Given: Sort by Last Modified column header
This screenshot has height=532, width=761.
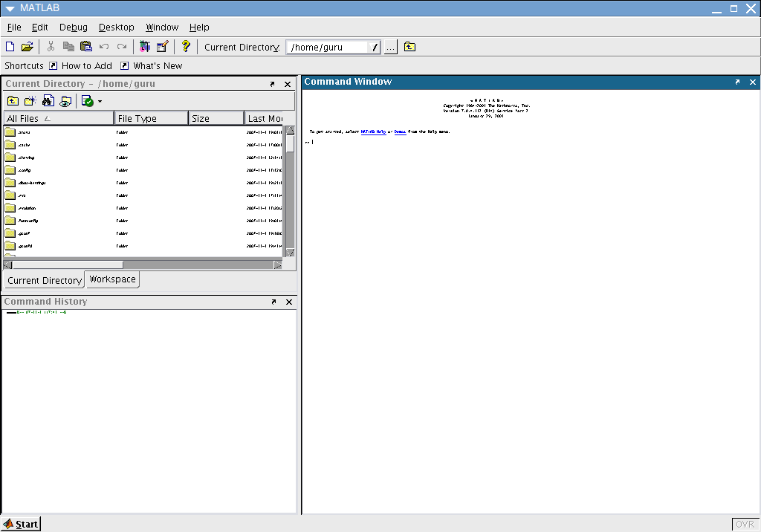Looking at the screenshot, I should (x=264, y=118).
